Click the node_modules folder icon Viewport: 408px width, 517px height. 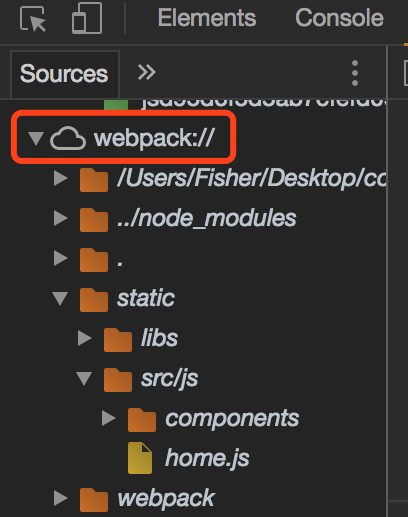94,219
